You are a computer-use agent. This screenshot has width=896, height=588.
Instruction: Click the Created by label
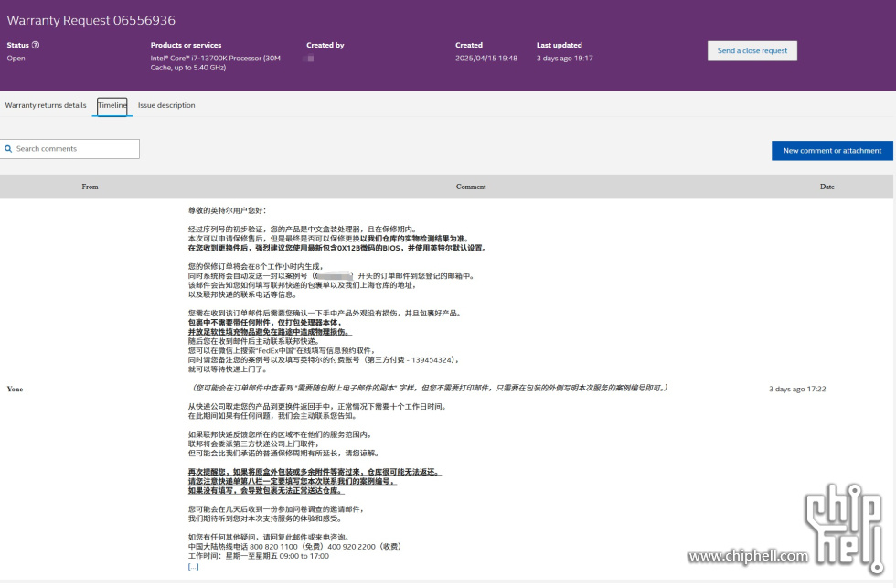(x=325, y=45)
